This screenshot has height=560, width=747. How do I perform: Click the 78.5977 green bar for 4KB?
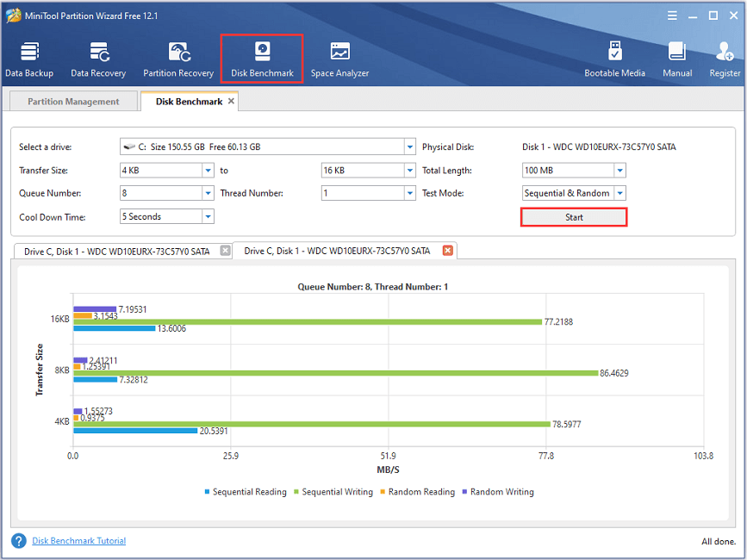click(x=312, y=424)
